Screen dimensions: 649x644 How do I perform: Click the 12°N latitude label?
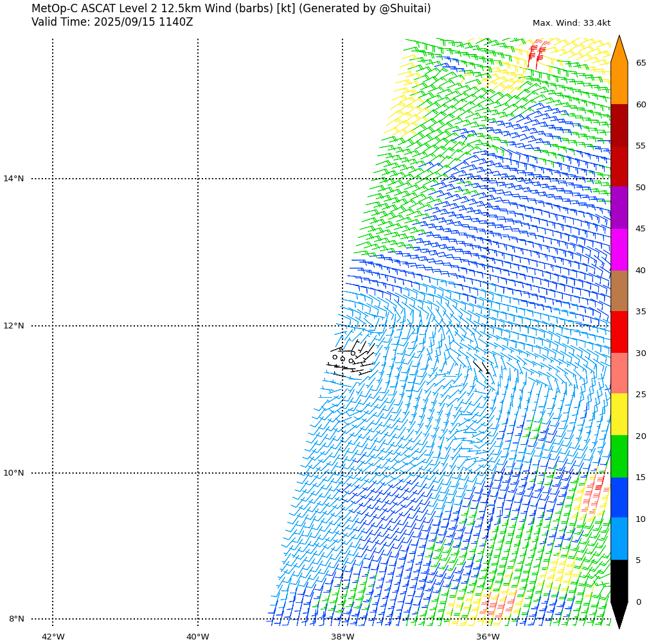pos(13,326)
